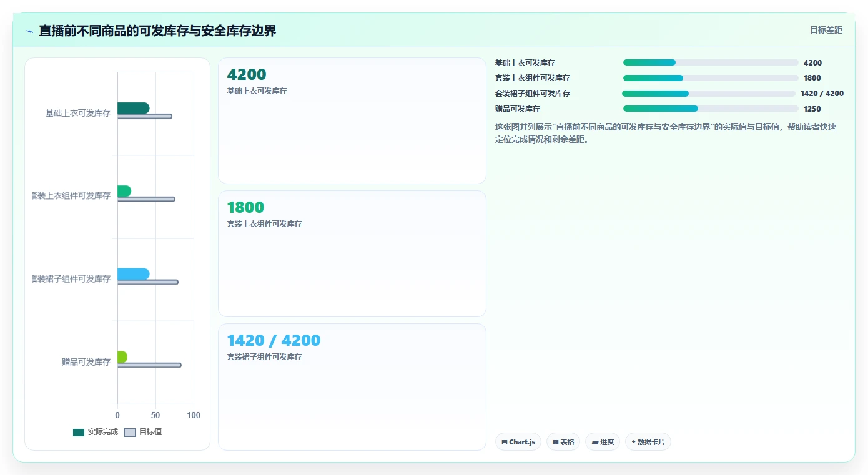Click the 目标差距 label in header
Image resolution: width=868 pixels, height=475 pixels.
click(x=826, y=30)
